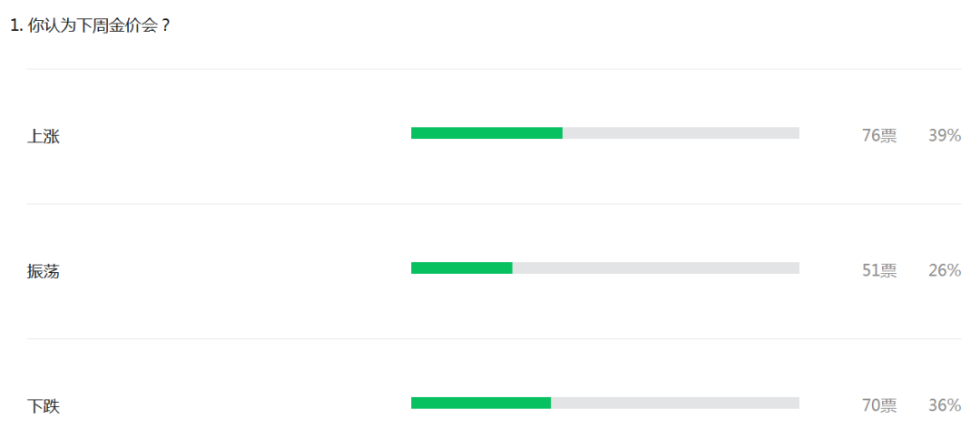
Task: Click the 36% percentage text
Action: click(x=945, y=405)
